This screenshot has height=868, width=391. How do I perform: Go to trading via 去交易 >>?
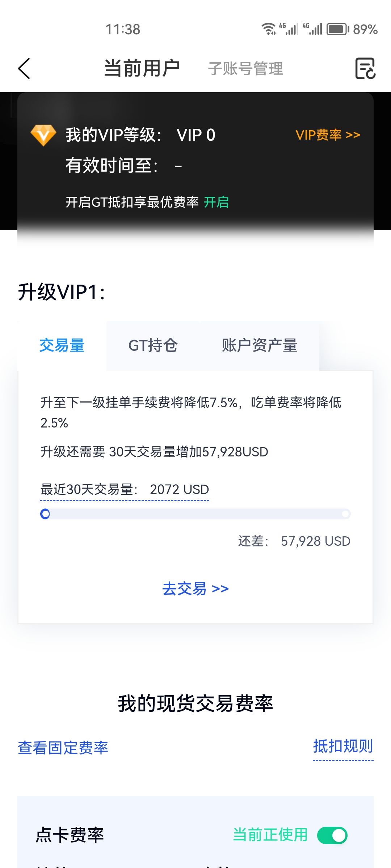(x=195, y=589)
